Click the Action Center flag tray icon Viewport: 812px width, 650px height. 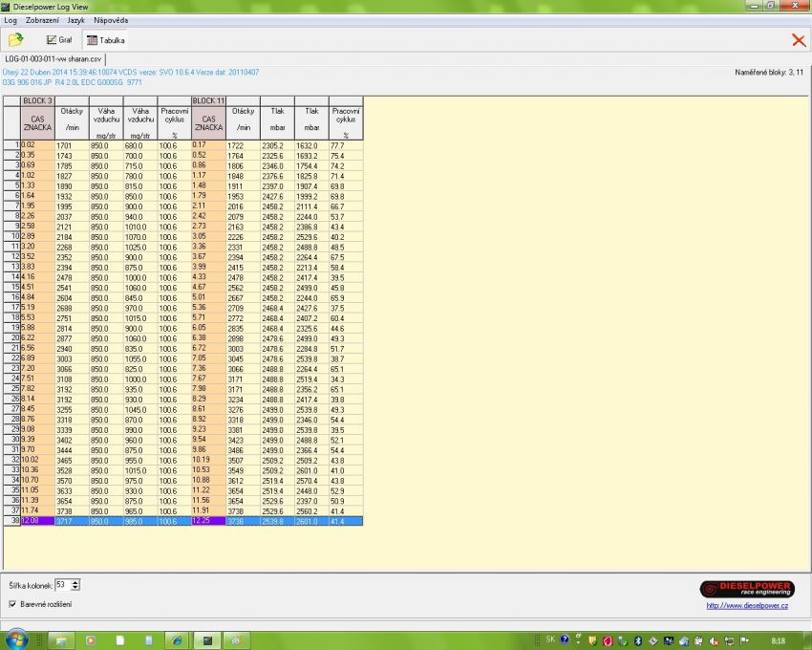(x=745, y=641)
